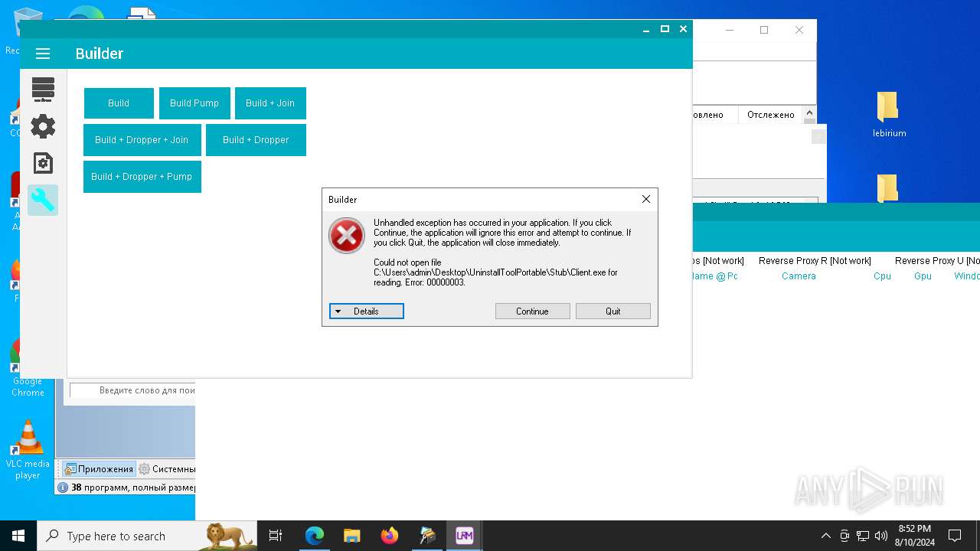Select Reverse Proxy U tab
This screenshot has width=980, height=551.
pyautogui.click(x=937, y=261)
